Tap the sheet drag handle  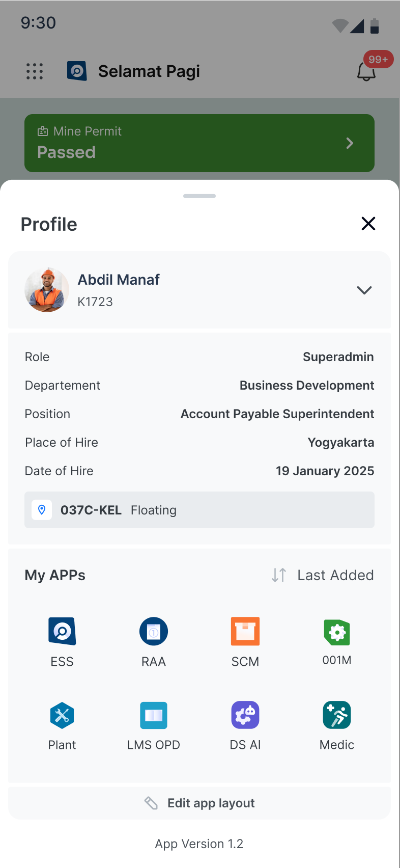[199, 196]
